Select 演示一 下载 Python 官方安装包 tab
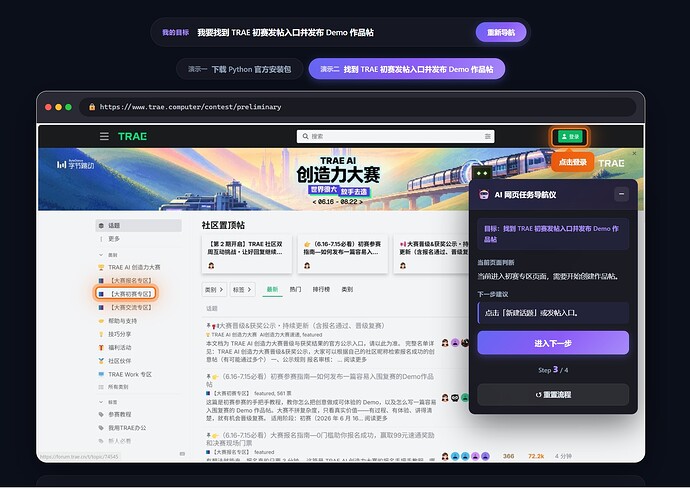Image resolution: width=690 pixels, height=489 pixels. click(240, 69)
